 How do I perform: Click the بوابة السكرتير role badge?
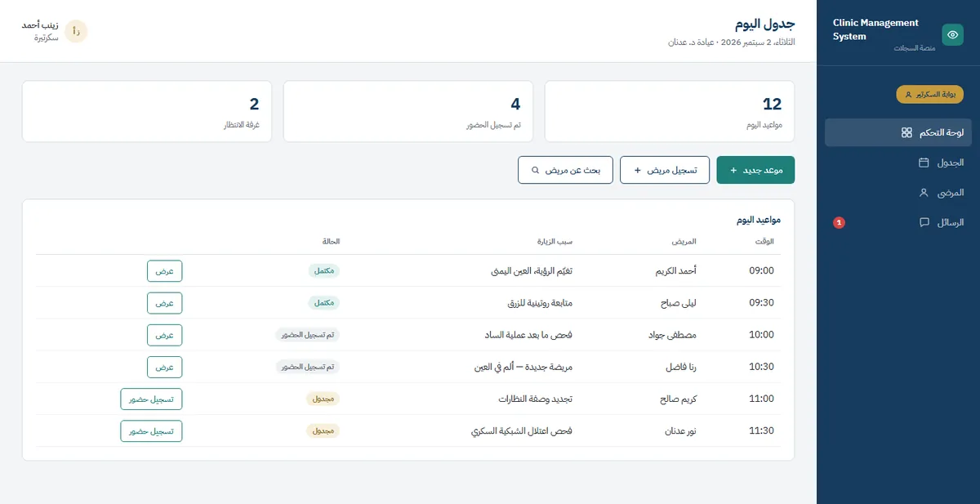930,95
